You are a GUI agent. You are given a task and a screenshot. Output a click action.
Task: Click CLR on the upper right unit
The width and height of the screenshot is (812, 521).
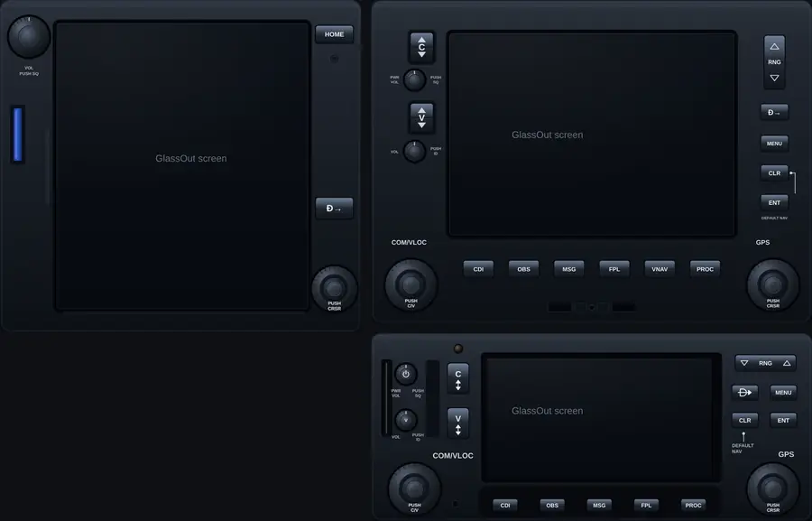[774, 173]
